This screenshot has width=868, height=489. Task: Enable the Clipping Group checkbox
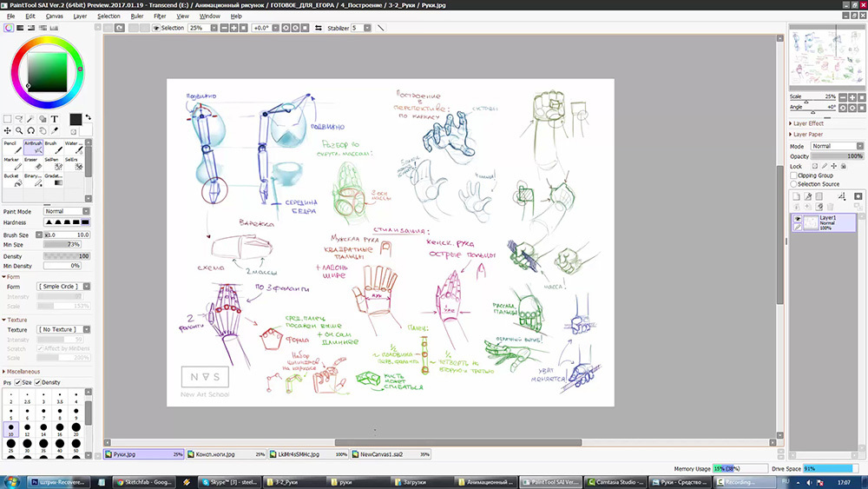pos(794,175)
